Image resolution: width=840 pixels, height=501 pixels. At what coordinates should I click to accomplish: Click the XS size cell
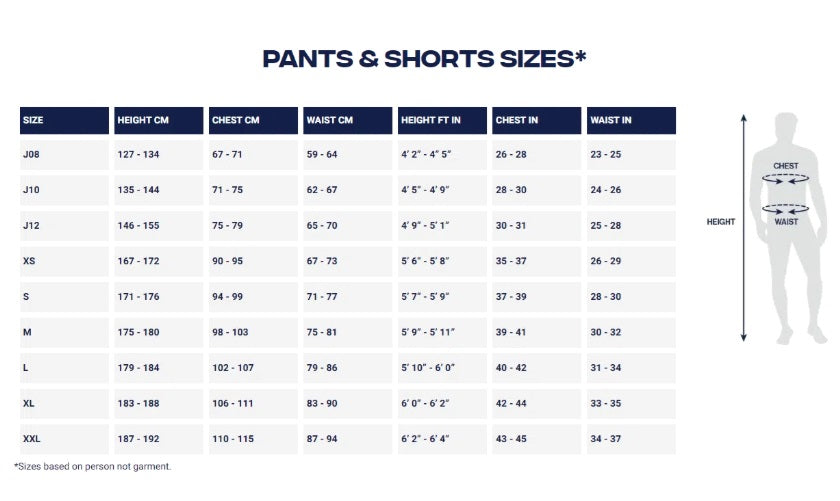coord(64,261)
